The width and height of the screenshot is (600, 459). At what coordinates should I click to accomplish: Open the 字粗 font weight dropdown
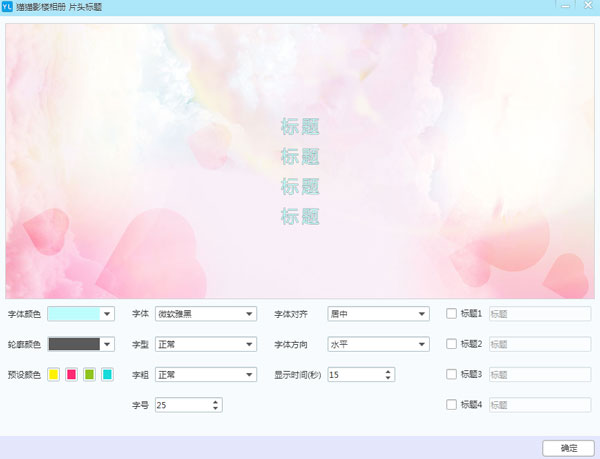pyautogui.click(x=206, y=374)
